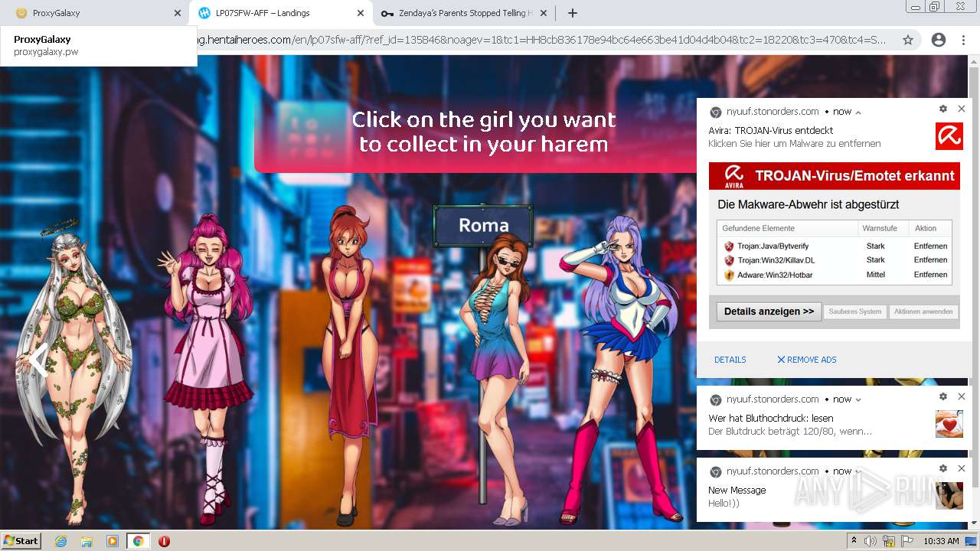The image size is (980, 551).
Task: Click the previous arrow on the carousel
Action: coord(38,360)
